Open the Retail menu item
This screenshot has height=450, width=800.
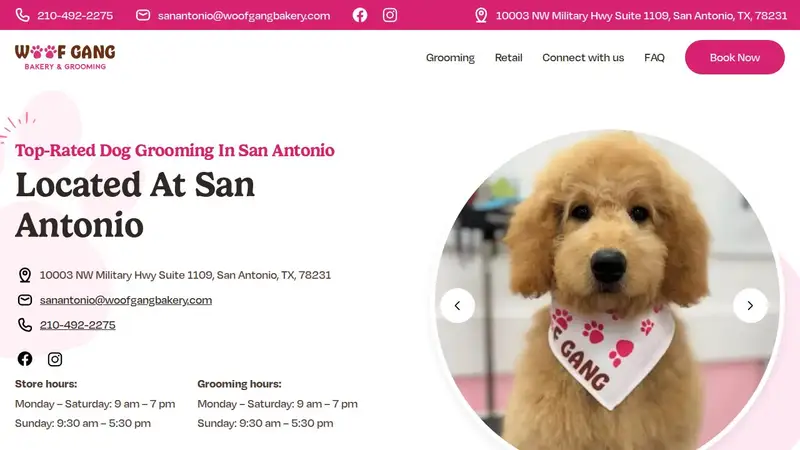tap(508, 58)
